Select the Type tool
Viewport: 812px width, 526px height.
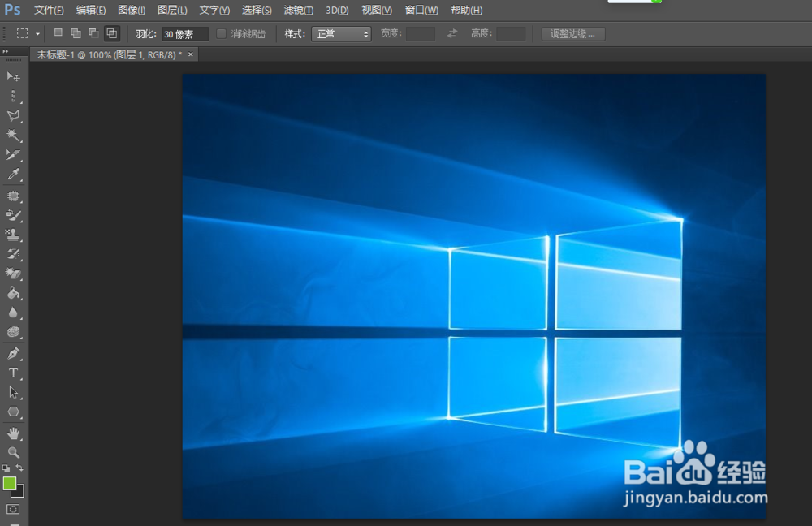[x=14, y=373]
